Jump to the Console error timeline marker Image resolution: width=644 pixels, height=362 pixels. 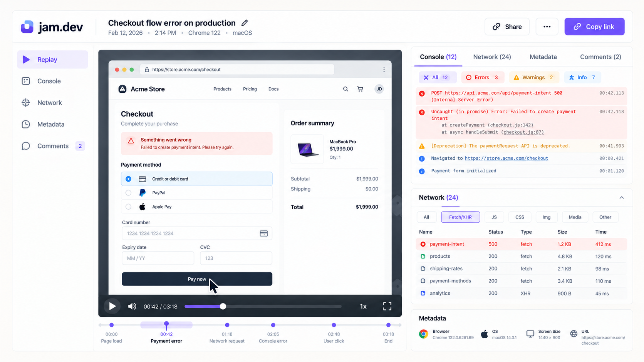pyautogui.click(x=273, y=325)
